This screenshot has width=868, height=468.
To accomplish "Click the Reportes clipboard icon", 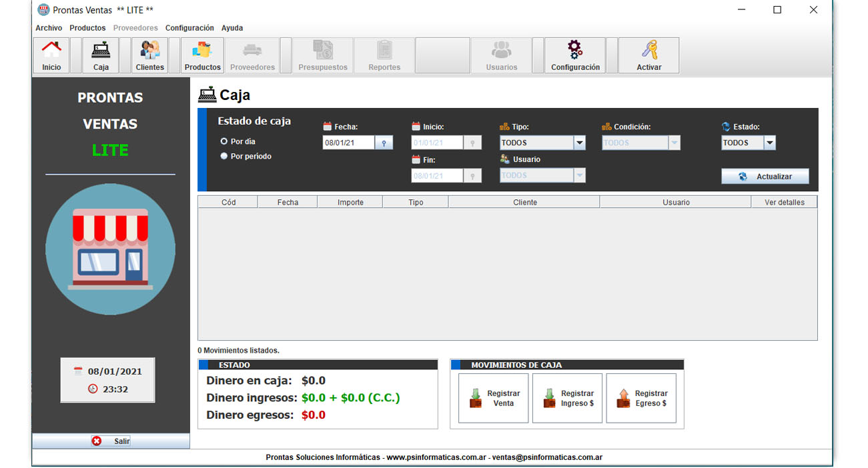I will tap(384, 55).
